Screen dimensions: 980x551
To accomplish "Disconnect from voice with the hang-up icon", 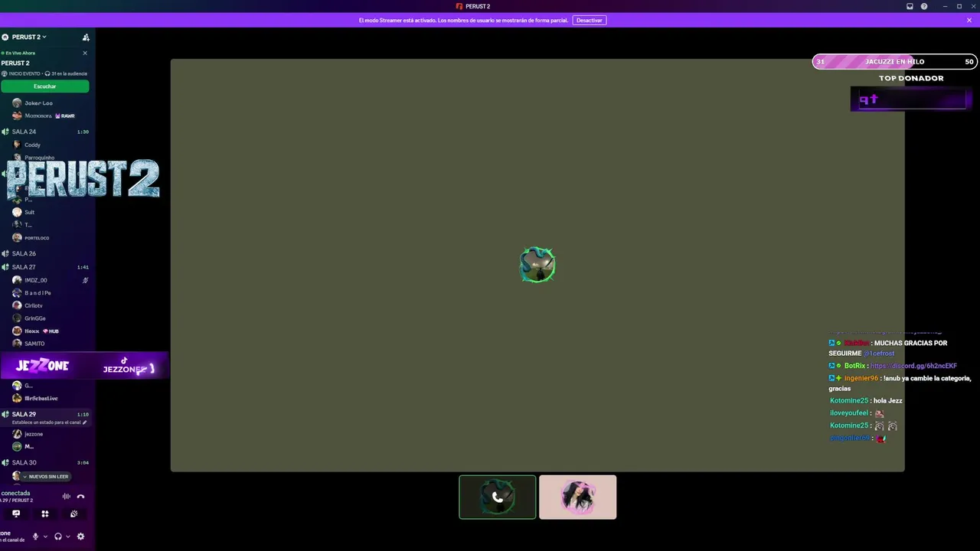I will point(80,497).
